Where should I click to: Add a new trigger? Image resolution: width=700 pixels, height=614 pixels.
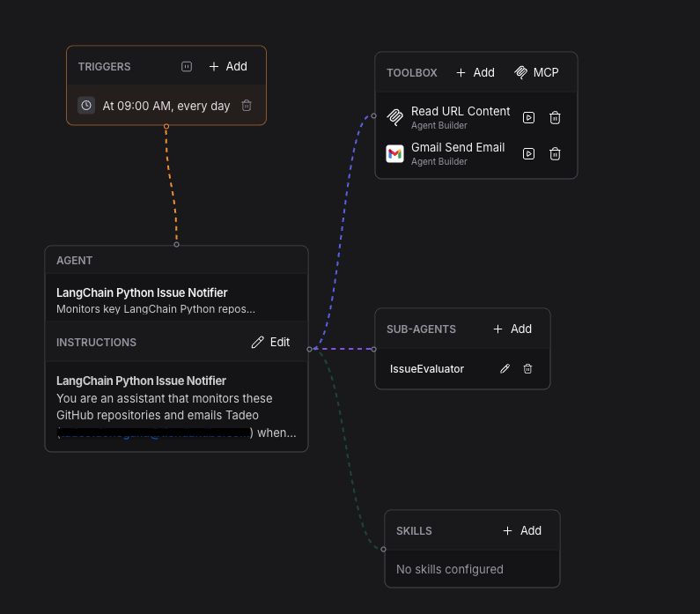coord(228,67)
